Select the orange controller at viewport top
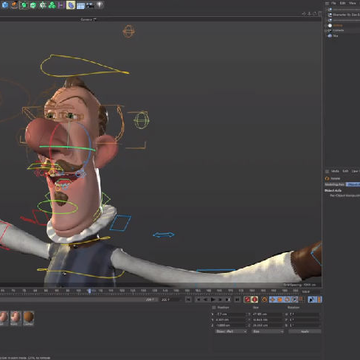360x360 pixels. pyautogui.click(x=129, y=31)
